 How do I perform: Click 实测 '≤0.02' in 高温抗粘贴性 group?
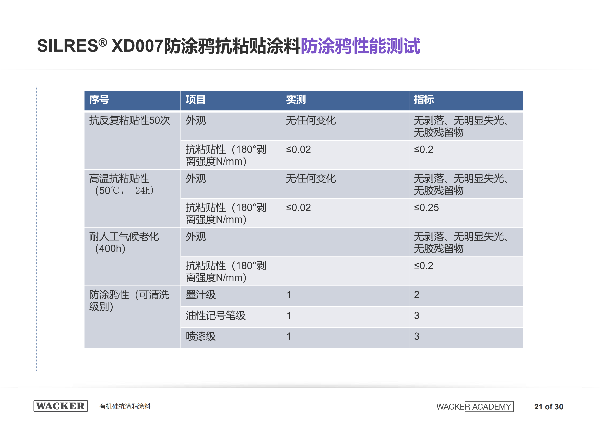click(x=298, y=207)
